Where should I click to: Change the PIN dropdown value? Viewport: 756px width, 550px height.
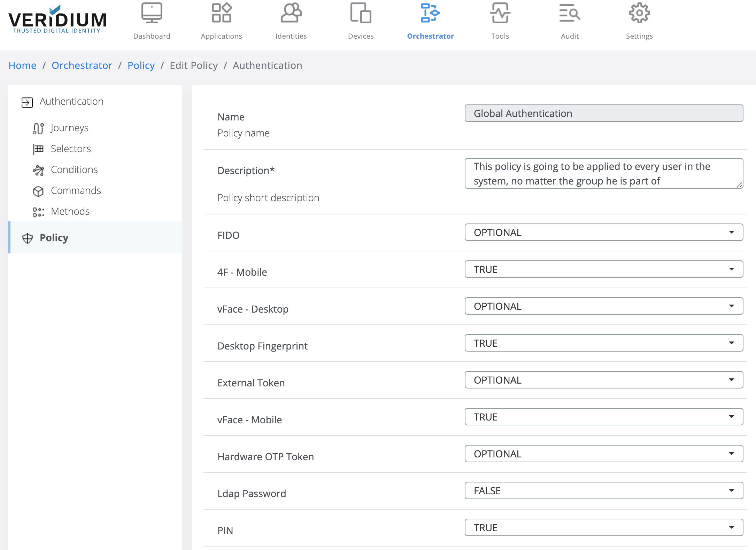[603, 528]
